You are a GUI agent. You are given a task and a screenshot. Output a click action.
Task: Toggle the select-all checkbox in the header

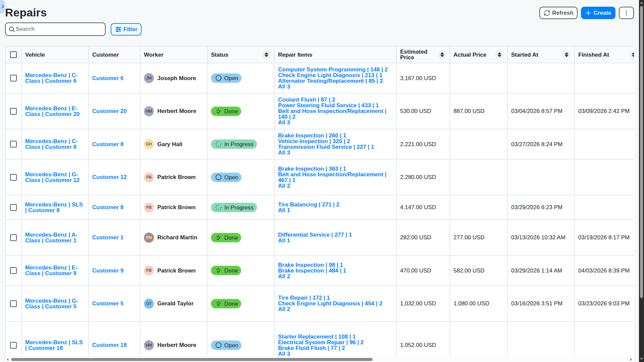[x=13, y=55]
